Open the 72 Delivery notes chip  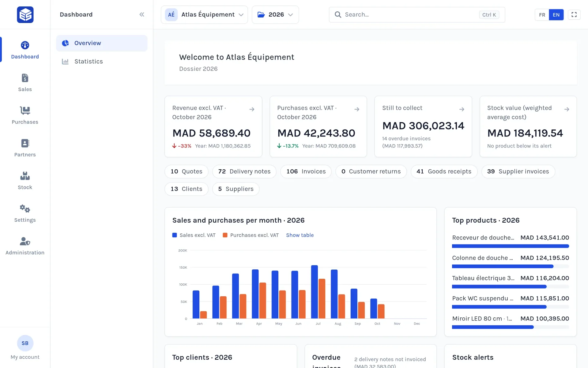pos(244,171)
